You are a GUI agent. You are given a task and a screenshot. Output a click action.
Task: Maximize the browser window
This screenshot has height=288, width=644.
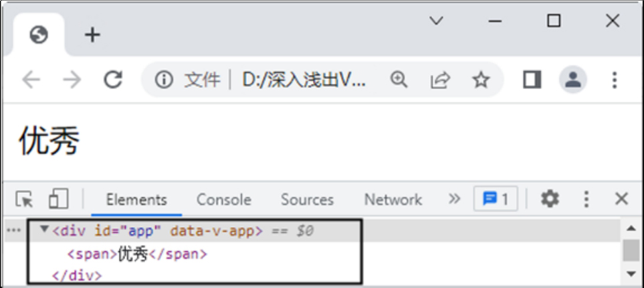554,20
